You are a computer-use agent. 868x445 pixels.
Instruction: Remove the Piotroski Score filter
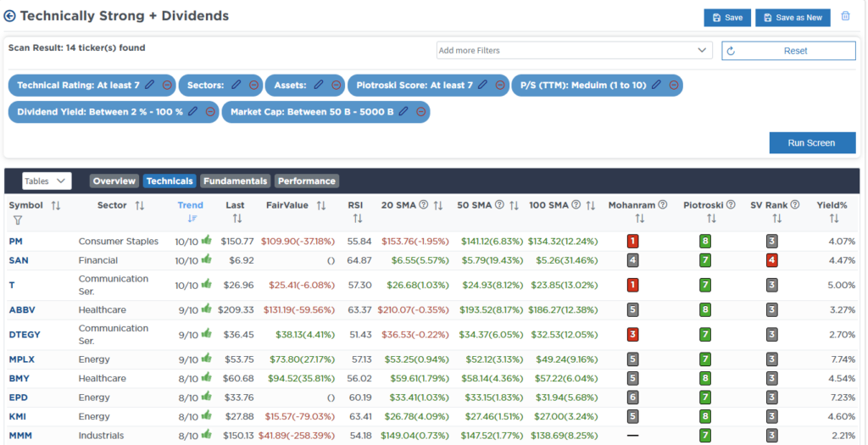pyautogui.click(x=498, y=85)
